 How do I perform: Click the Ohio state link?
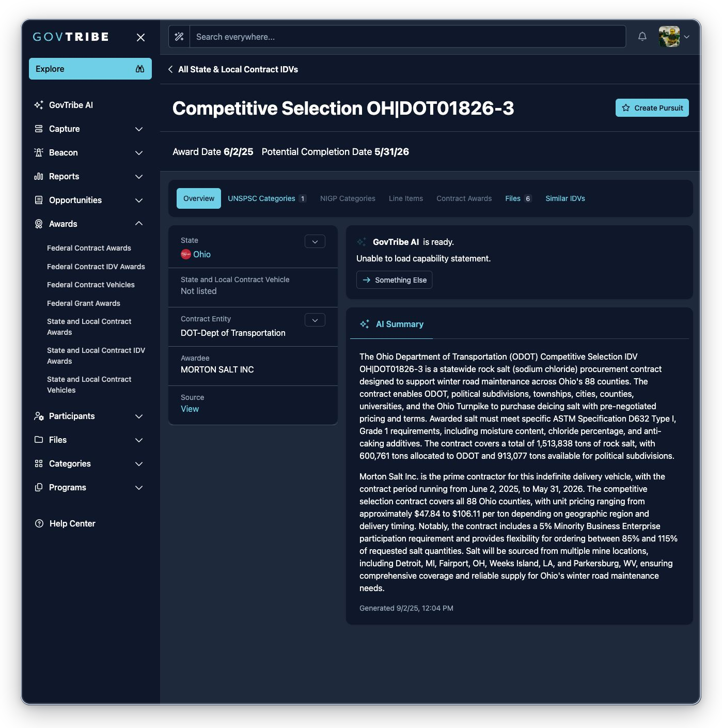(202, 254)
